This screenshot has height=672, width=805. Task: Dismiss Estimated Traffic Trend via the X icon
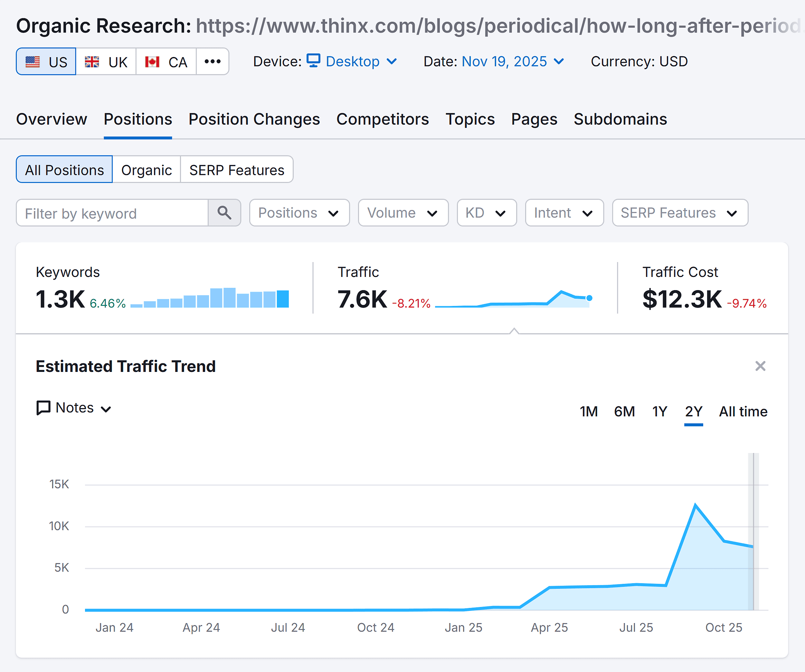point(760,366)
